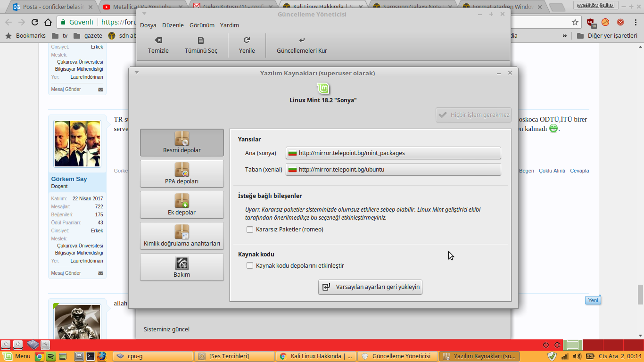Click Chrome back arrow

8,22
